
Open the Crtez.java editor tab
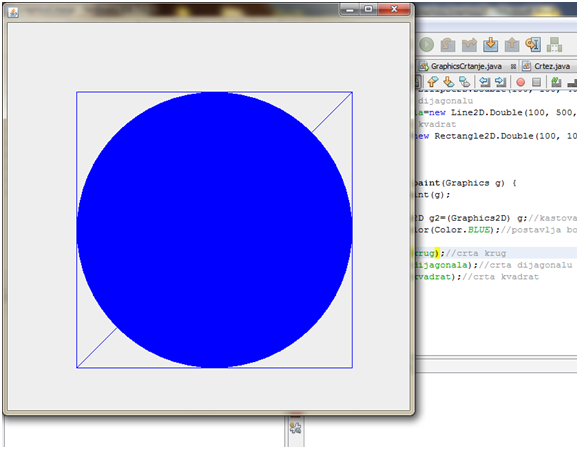(552, 66)
